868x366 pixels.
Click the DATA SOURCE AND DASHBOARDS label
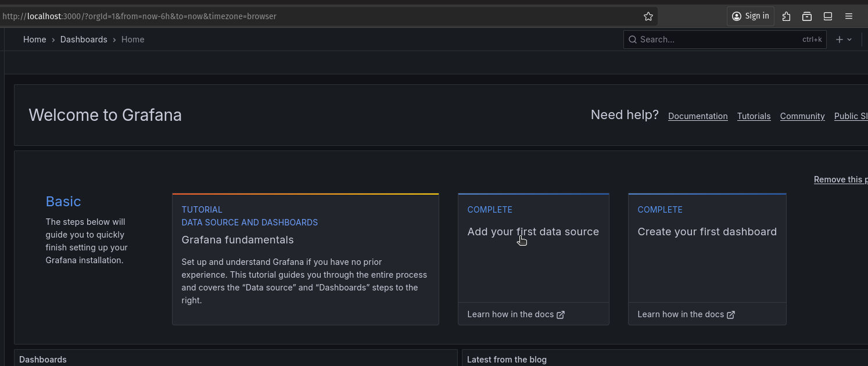[250, 223]
